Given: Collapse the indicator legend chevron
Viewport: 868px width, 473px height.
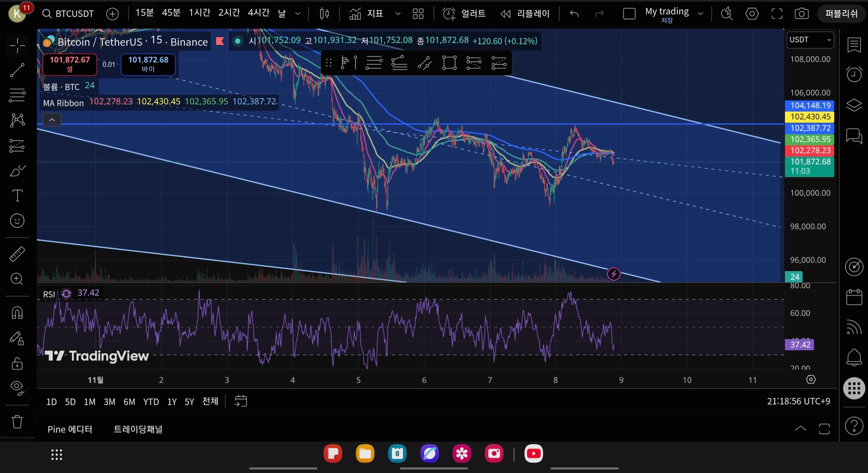Looking at the screenshot, I should 52,120.
